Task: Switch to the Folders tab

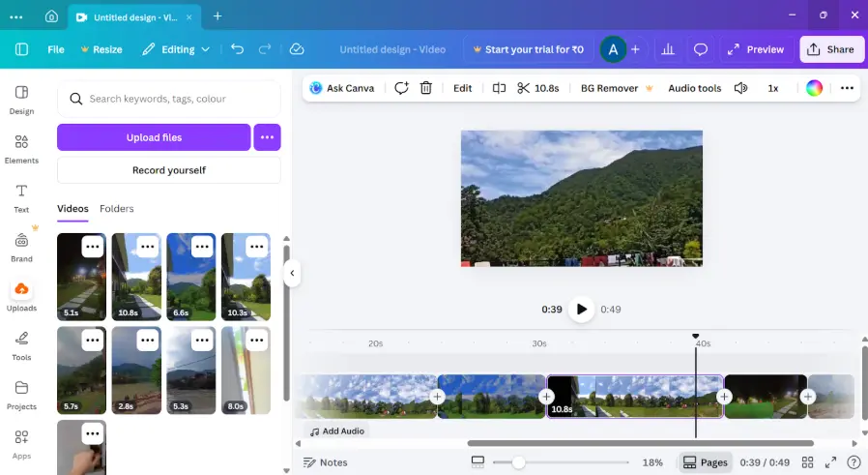Action: pyautogui.click(x=117, y=209)
